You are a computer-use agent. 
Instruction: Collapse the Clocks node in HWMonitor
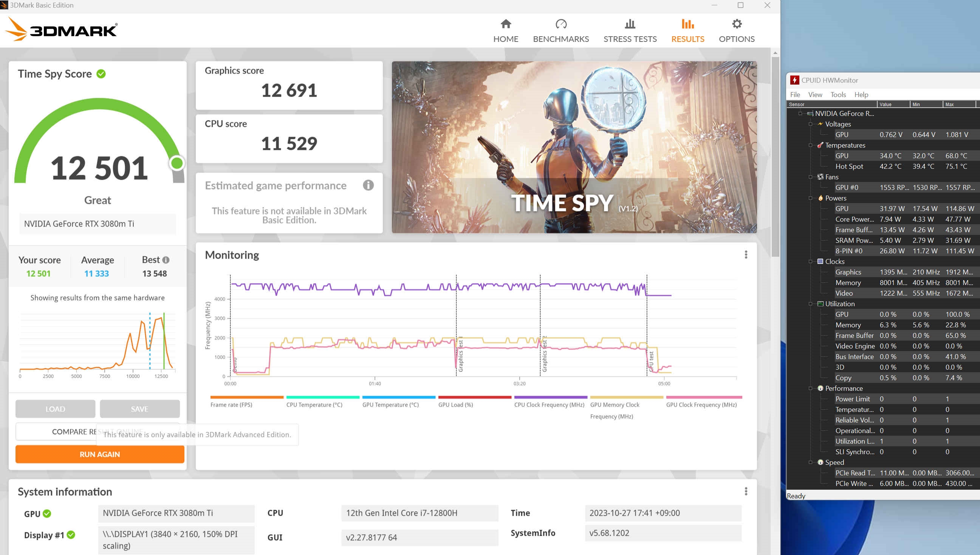pyautogui.click(x=810, y=262)
